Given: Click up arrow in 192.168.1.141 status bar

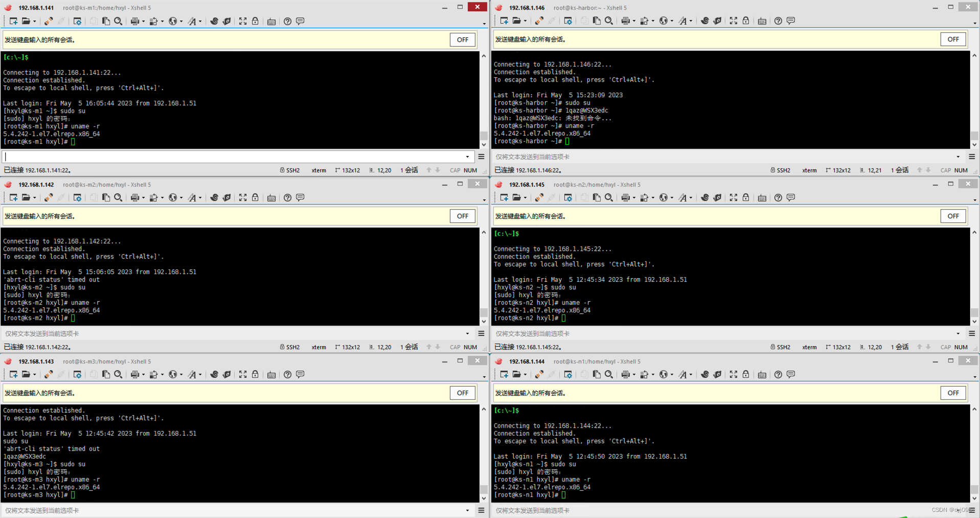Looking at the screenshot, I should click(x=429, y=170).
